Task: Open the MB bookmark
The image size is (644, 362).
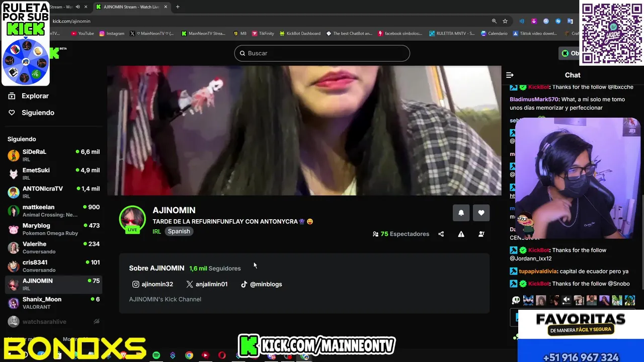Action: (x=240, y=34)
